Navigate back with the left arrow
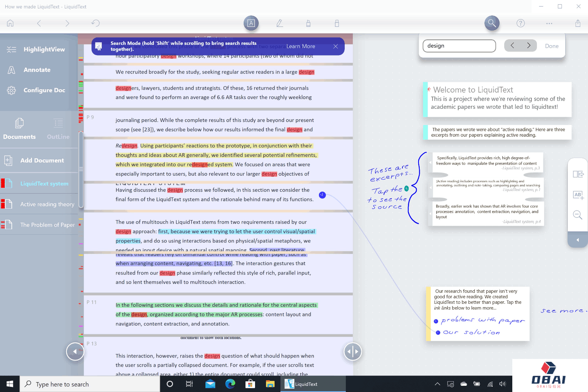 39,23
